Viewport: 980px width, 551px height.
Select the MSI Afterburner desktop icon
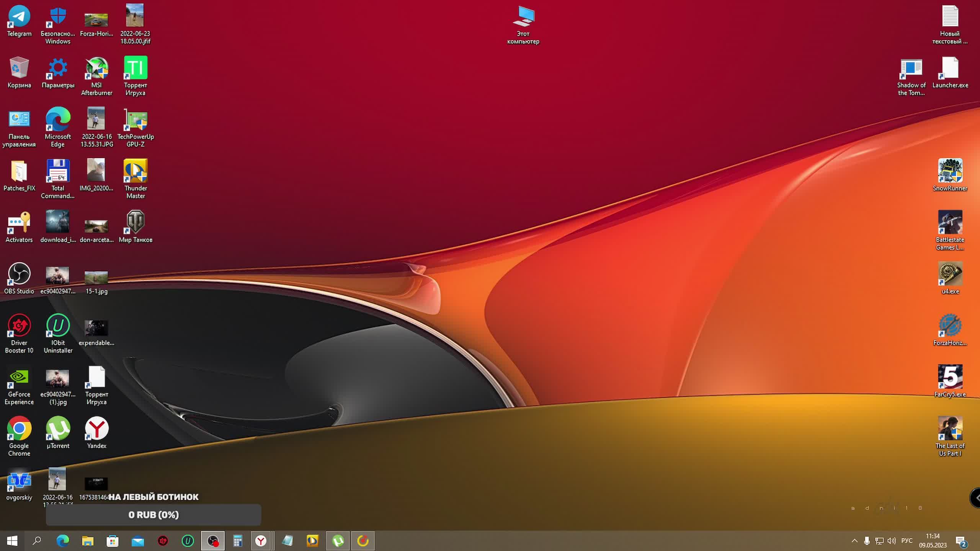pyautogui.click(x=96, y=69)
